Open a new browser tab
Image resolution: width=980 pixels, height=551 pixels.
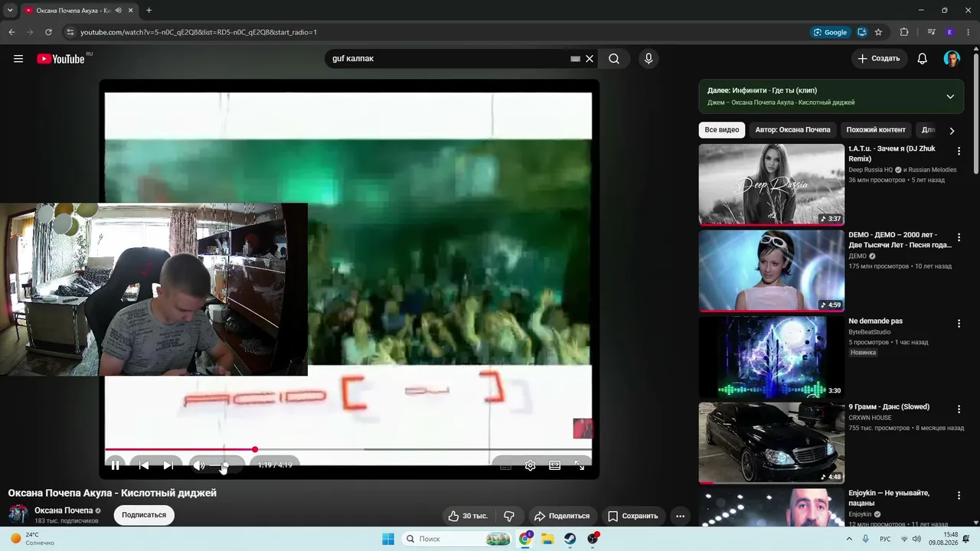pyautogui.click(x=149, y=11)
